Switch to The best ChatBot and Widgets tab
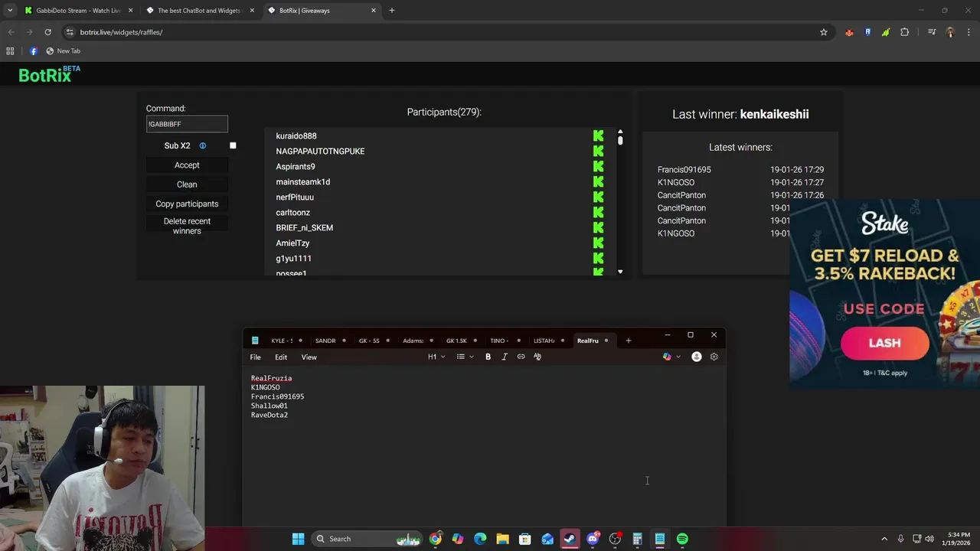 [x=199, y=11]
